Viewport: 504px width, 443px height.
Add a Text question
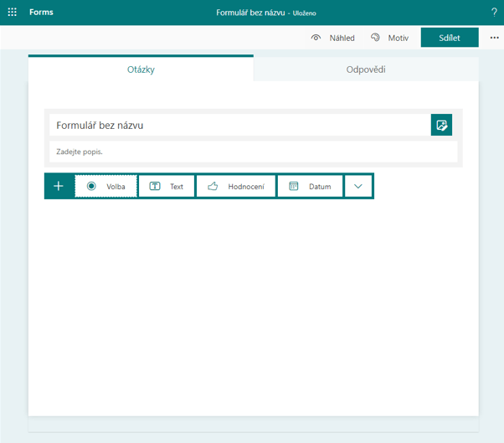pos(167,186)
